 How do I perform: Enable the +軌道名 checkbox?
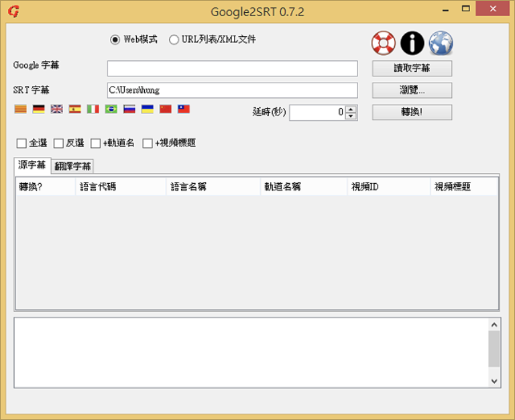tap(113, 144)
